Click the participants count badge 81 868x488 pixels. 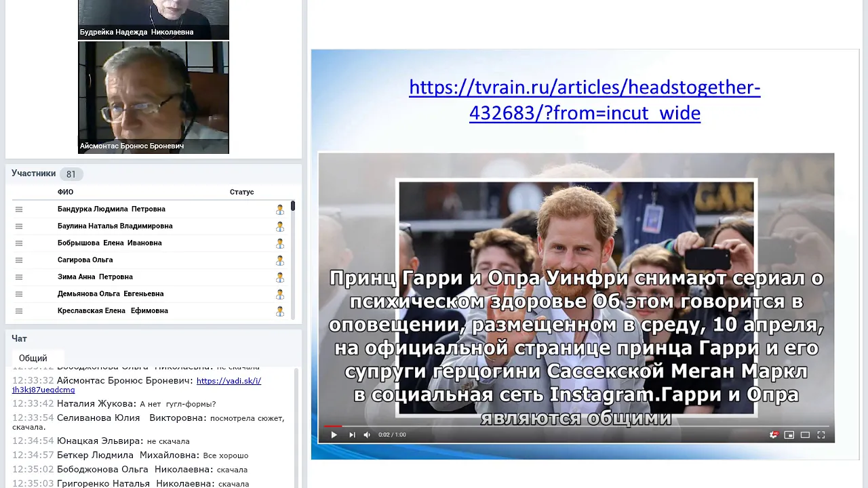[x=71, y=174]
